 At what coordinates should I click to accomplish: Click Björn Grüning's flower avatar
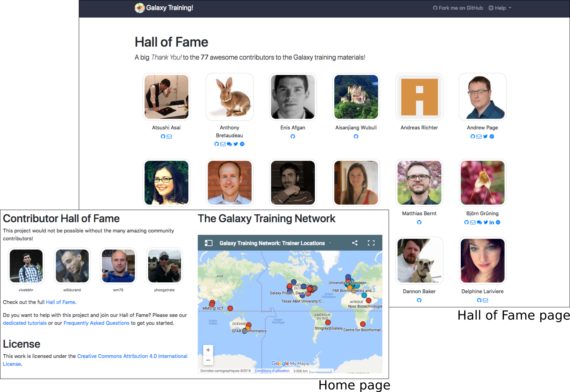click(483, 183)
